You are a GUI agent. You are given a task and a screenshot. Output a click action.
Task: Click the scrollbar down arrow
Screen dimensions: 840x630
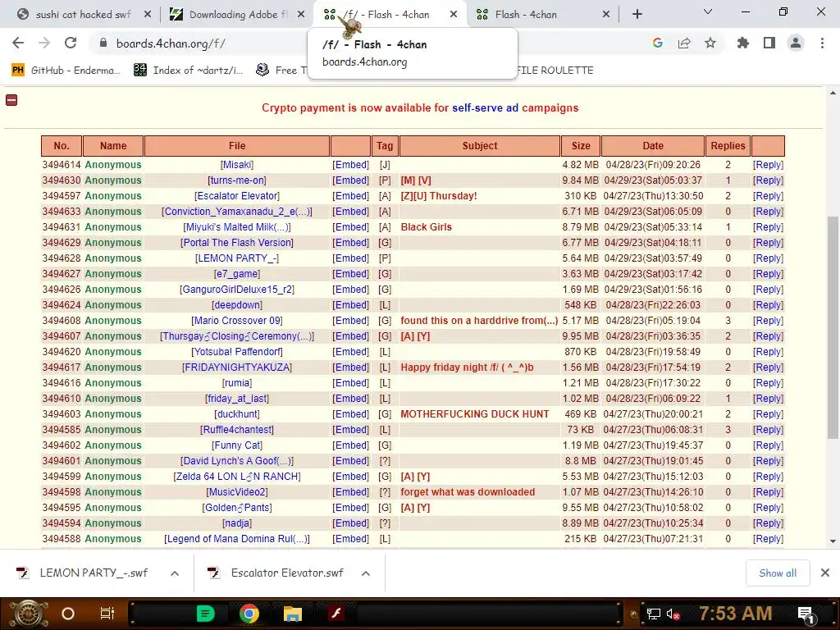pos(833,541)
